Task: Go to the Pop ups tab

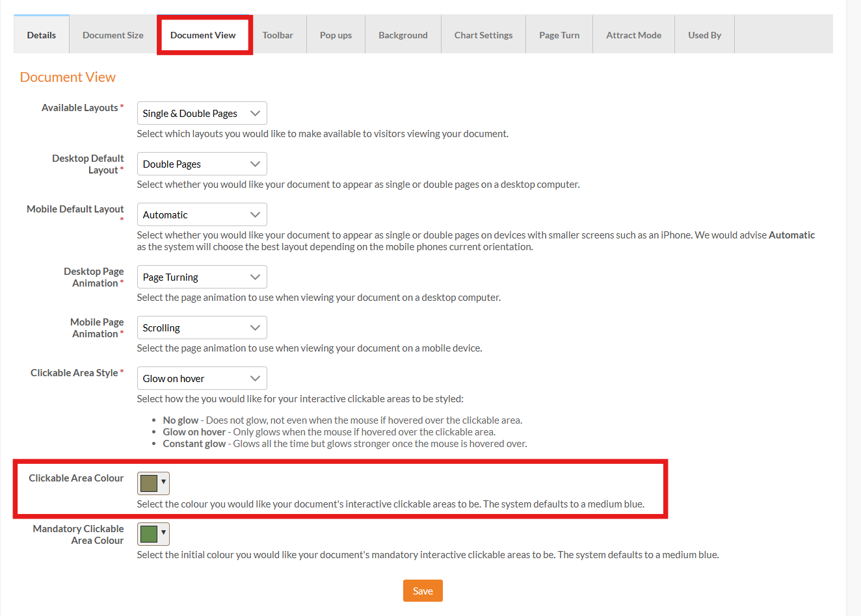Action: 336,35
